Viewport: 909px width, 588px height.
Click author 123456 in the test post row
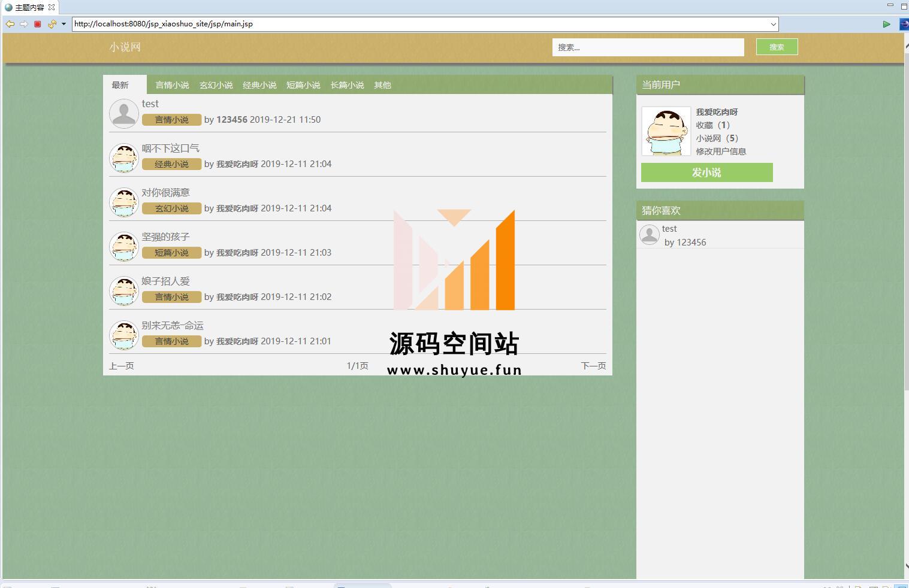(231, 120)
